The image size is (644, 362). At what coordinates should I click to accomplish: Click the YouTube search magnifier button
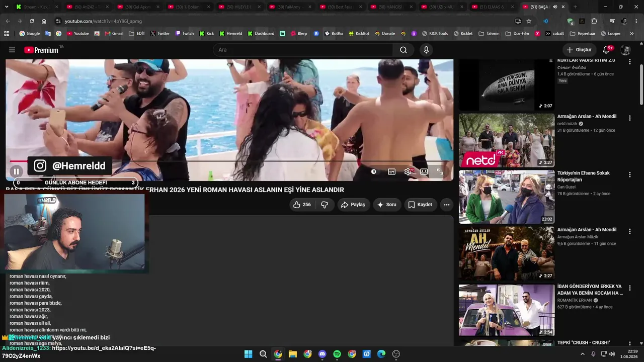(x=404, y=50)
